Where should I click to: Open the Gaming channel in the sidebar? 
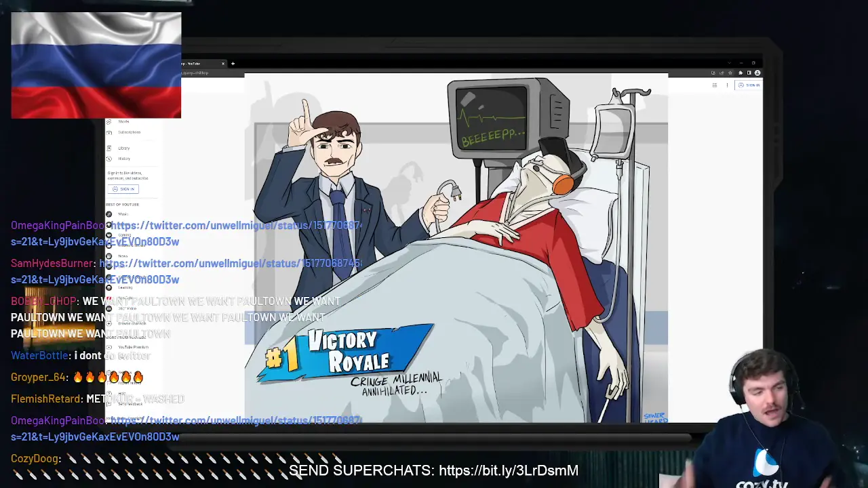pyautogui.click(x=125, y=235)
